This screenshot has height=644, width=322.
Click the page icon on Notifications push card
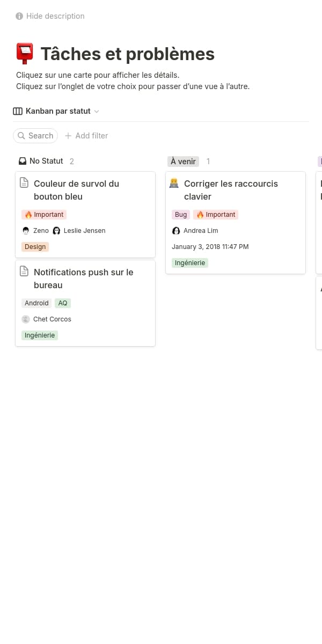[24, 271]
